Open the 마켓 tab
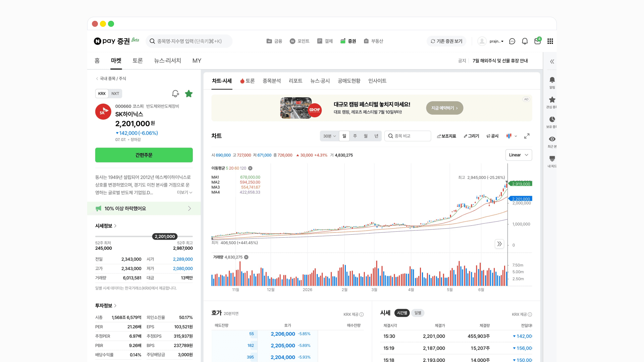644x362 pixels. pyautogui.click(x=116, y=60)
